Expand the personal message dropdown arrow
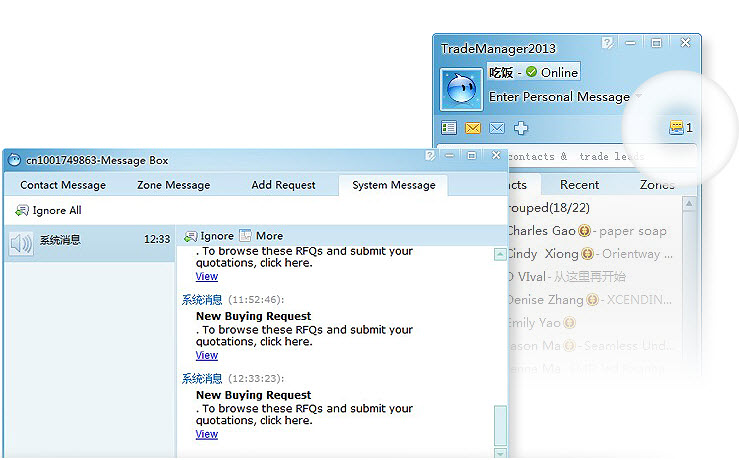739x460 pixels. [639, 98]
